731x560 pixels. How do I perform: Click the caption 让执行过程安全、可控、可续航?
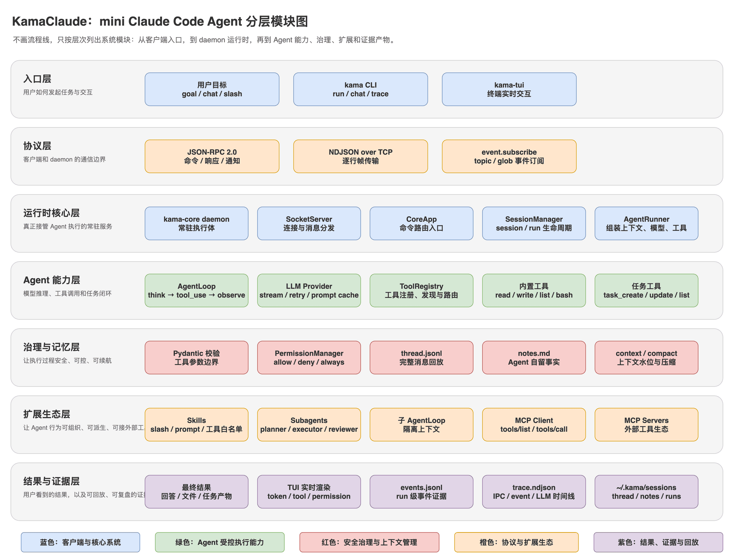(67, 360)
